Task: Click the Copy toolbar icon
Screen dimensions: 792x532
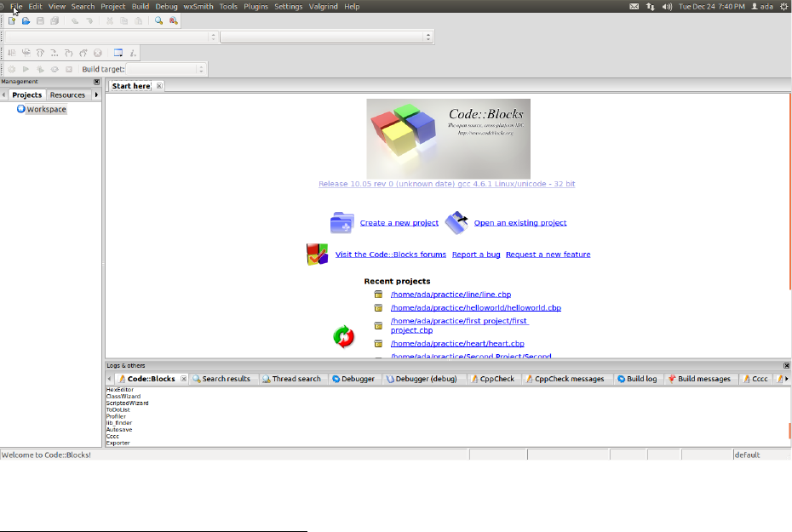Action: (x=123, y=20)
